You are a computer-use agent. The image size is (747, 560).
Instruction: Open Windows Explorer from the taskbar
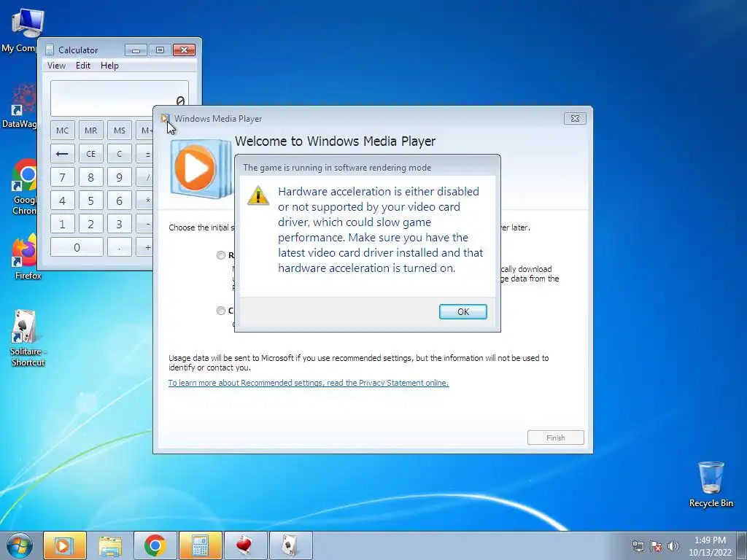click(110, 545)
